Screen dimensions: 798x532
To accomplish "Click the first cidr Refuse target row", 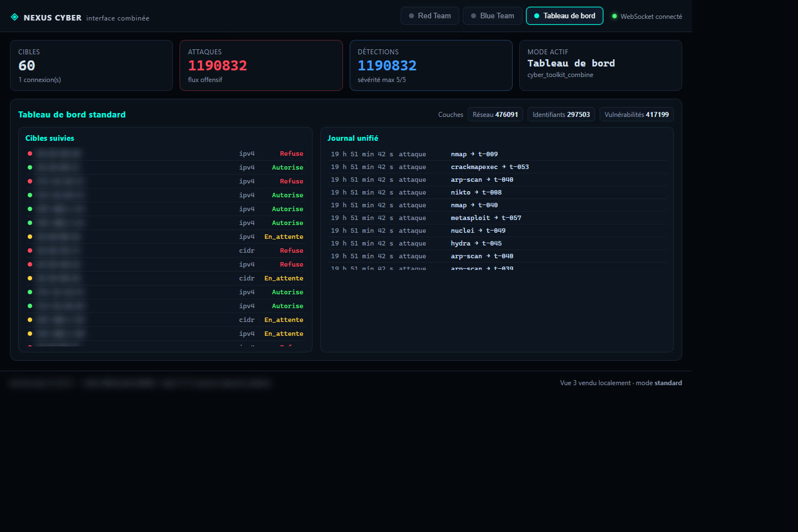I will (165, 250).
